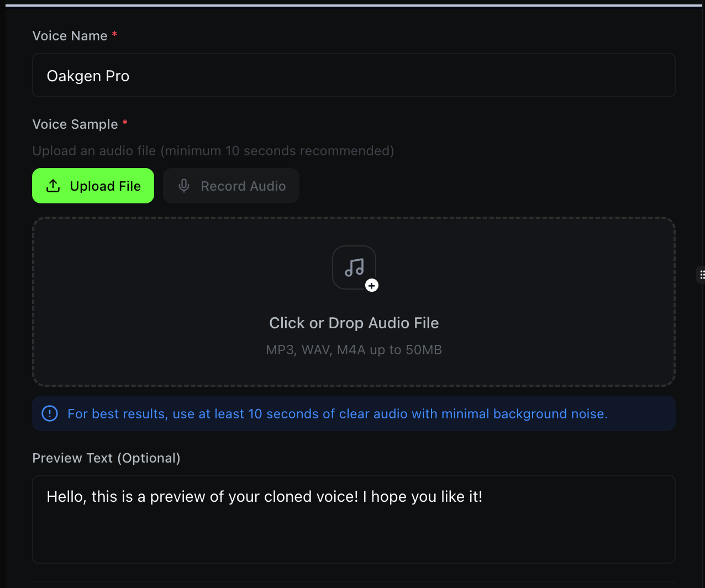Click the preview greeting sentence in the text box

pos(265,496)
